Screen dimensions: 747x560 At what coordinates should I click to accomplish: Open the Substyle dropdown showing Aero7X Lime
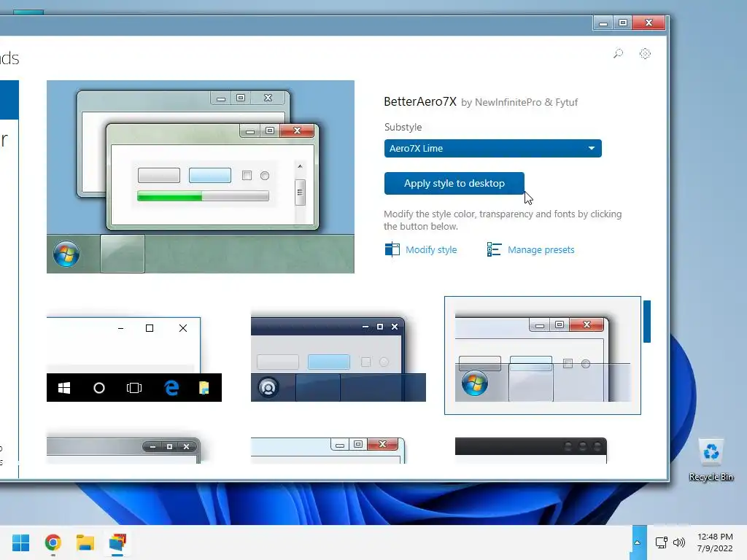tap(492, 148)
